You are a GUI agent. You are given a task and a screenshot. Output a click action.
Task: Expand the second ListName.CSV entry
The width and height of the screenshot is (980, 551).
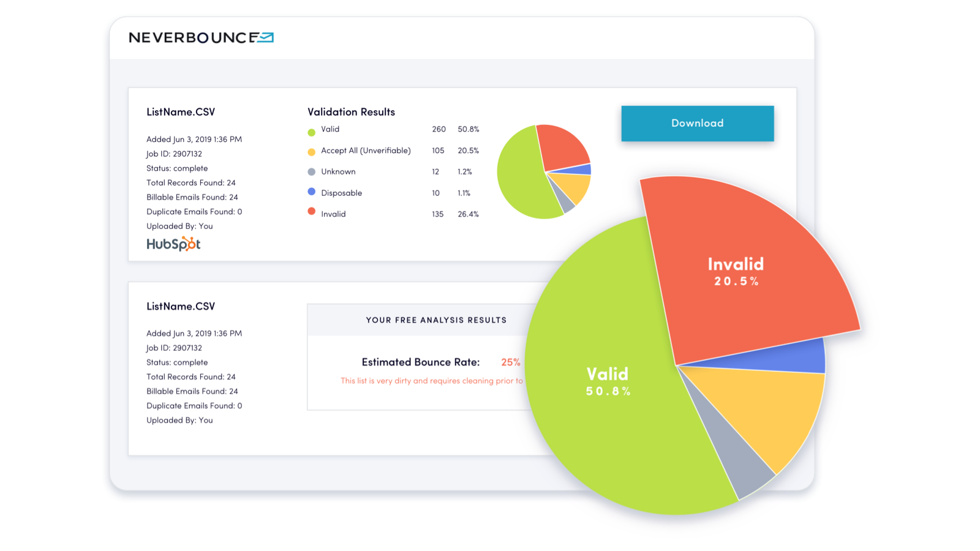pyautogui.click(x=181, y=306)
